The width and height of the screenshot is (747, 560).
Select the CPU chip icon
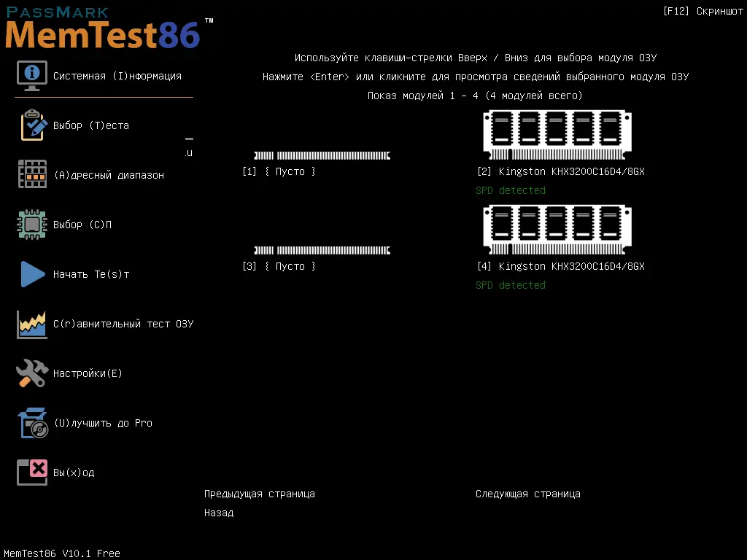[x=32, y=225]
